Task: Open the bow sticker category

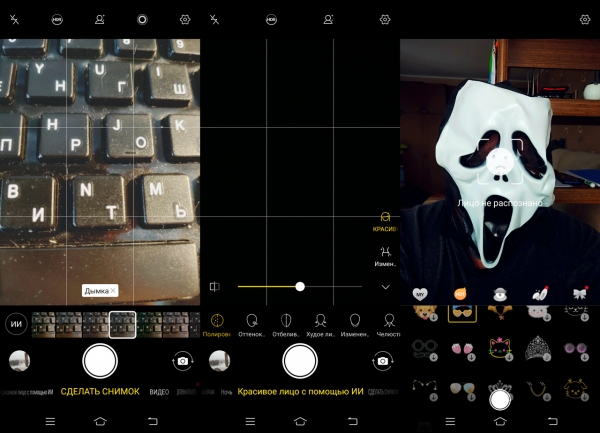Action: (x=580, y=293)
